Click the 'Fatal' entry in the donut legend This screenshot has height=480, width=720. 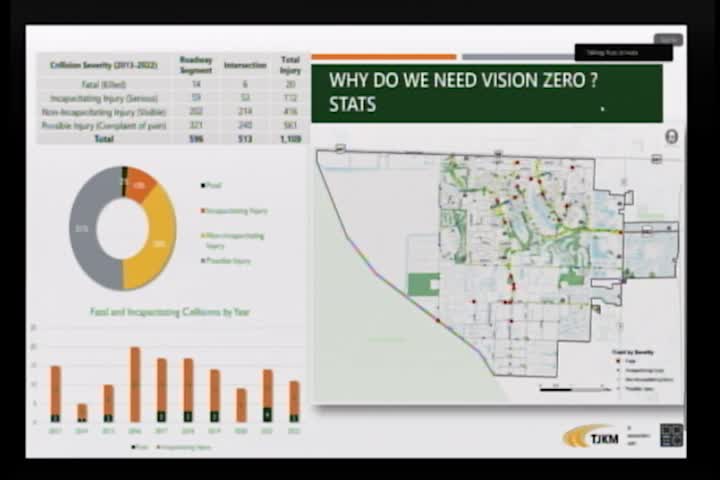tap(212, 186)
